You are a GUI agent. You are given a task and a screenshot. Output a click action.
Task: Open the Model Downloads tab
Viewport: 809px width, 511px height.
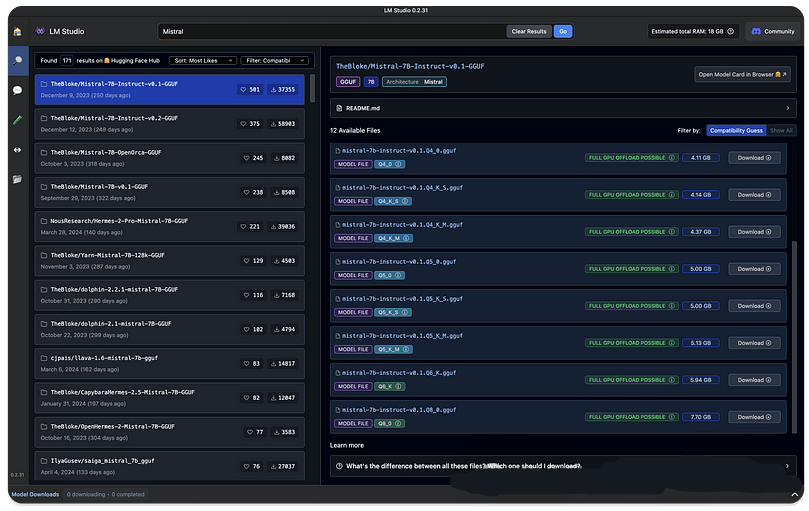[x=35, y=494]
